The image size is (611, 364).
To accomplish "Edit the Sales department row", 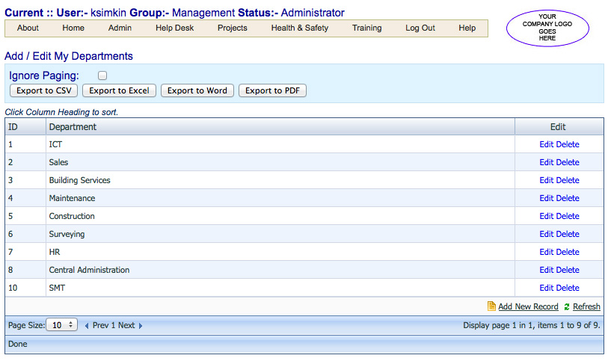I will point(547,162).
